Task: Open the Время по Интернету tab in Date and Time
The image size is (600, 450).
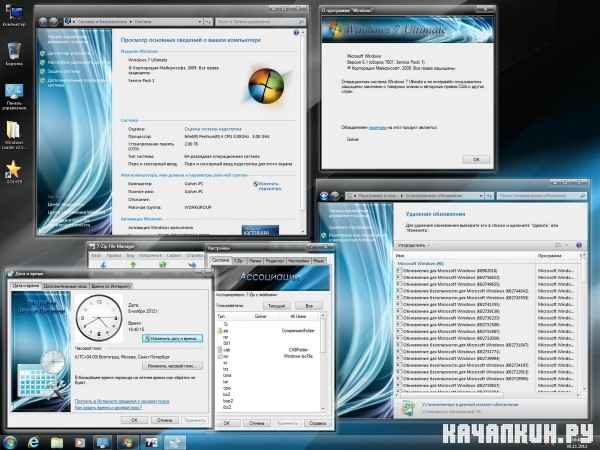Action: pos(111,286)
